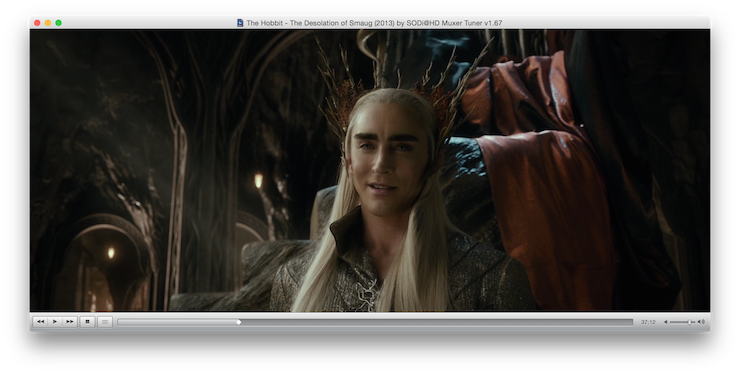Viewport: 740px width, 374px height.
Task: Stop the video with the stop button
Action: click(87, 322)
